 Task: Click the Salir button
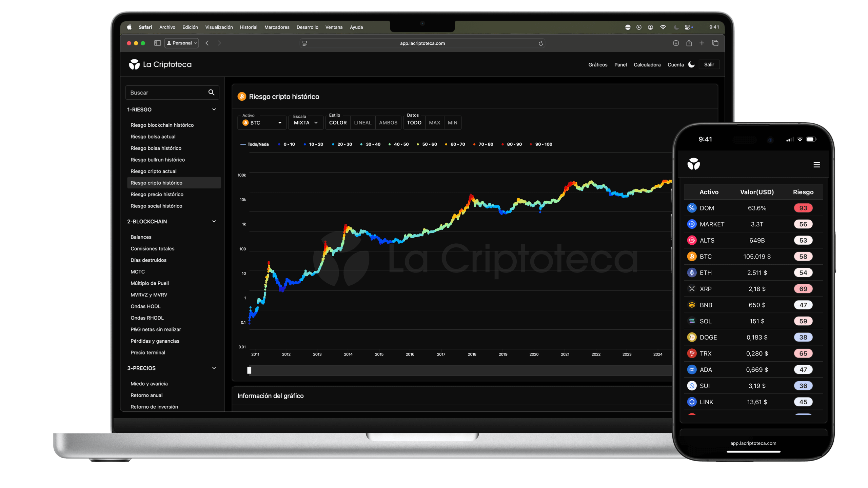coord(709,64)
